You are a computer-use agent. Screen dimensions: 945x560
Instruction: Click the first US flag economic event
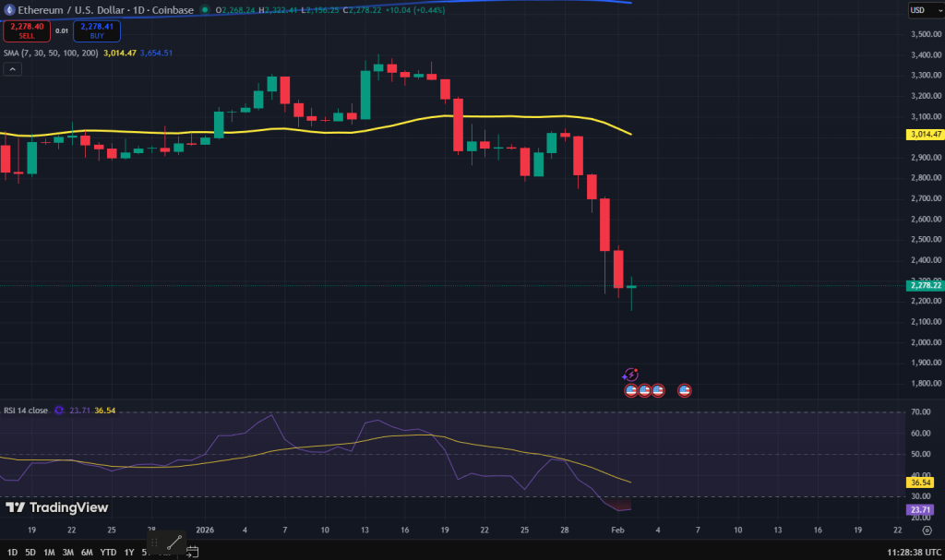tap(631, 390)
